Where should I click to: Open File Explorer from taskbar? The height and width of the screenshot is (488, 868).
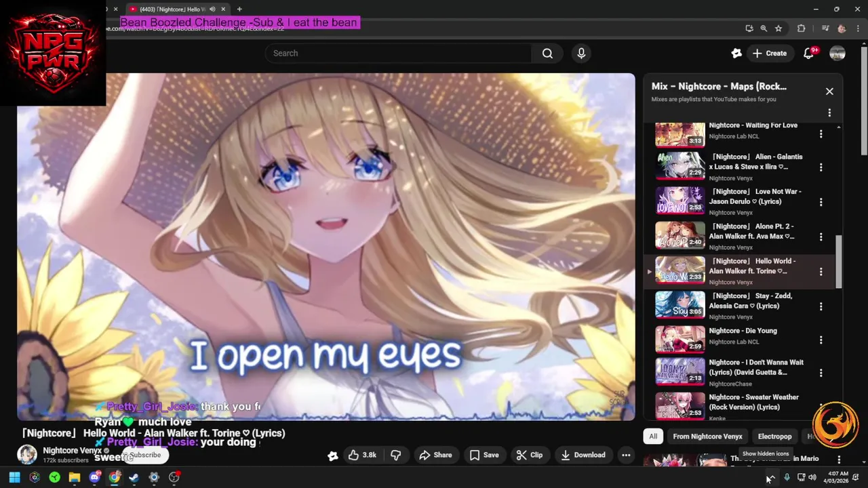[x=75, y=477]
